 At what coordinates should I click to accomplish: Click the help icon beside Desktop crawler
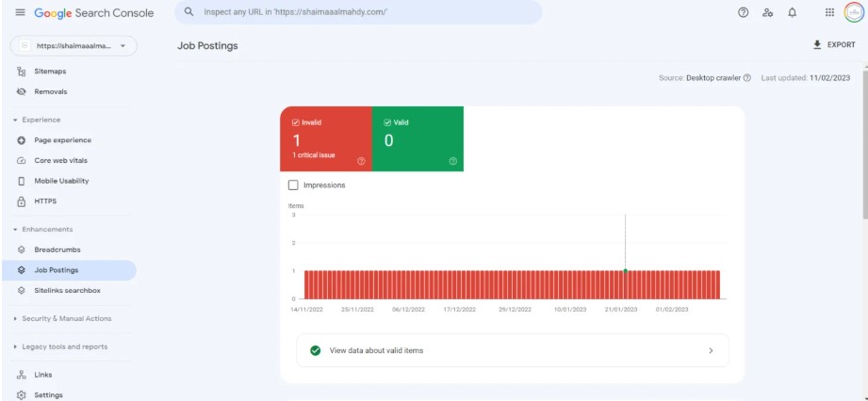pyautogui.click(x=747, y=78)
